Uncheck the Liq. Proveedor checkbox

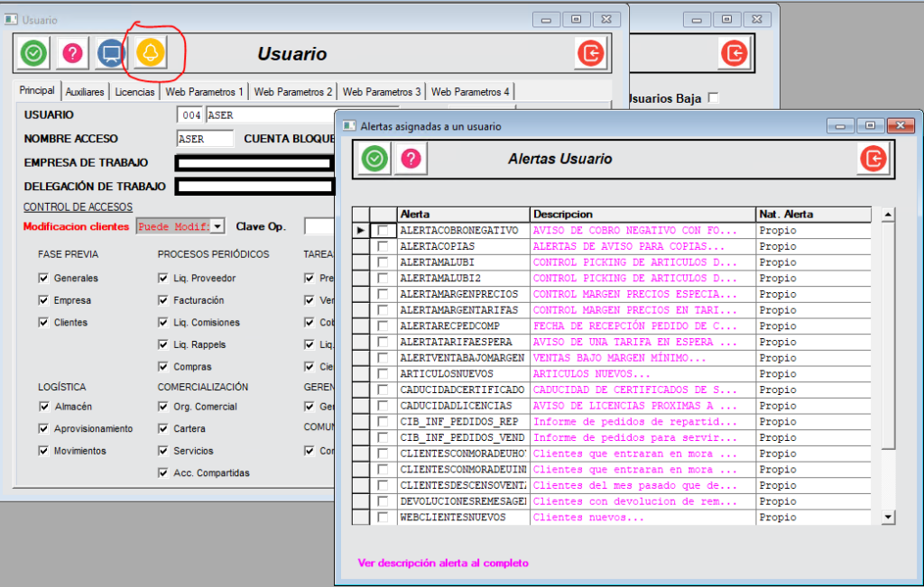[163, 279]
